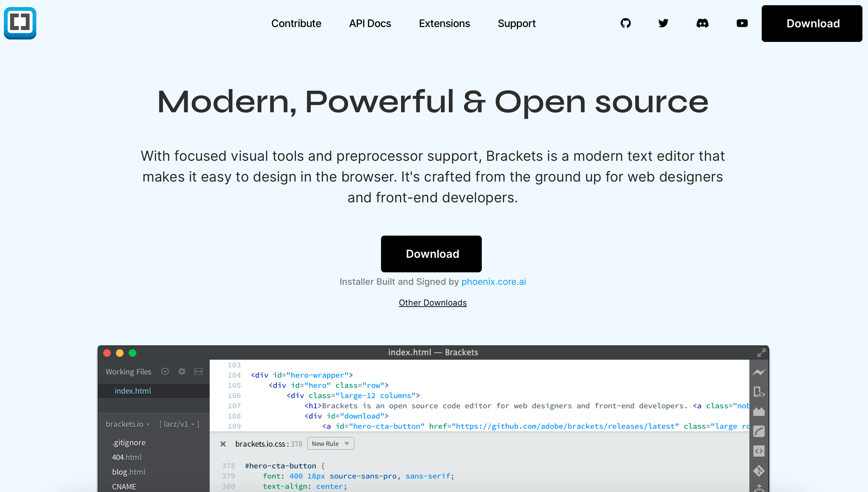868x492 pixels.
Task: Click the curve icon in editor sidebar
Action: click(759, 431)
